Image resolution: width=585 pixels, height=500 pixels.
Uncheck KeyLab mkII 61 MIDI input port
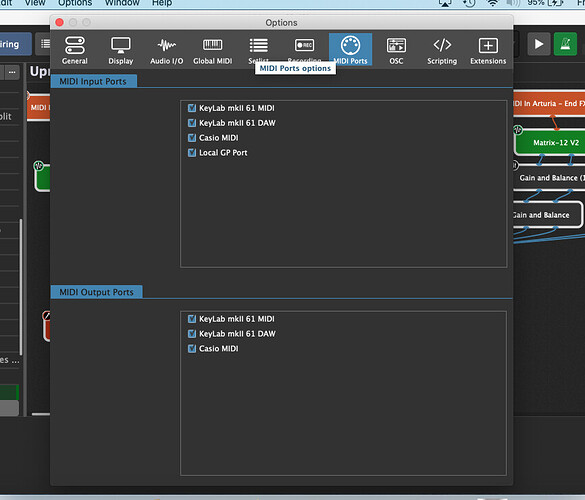tap(192, 108)
